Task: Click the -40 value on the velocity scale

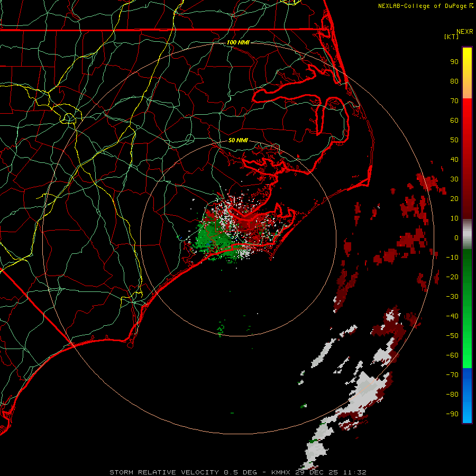Action: pos(452,316)
